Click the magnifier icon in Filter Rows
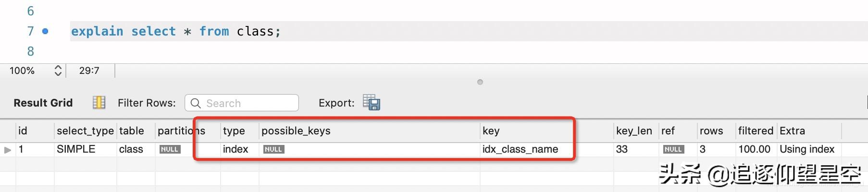The height and width of the screenshot is (192, 868). click(196, 103)
